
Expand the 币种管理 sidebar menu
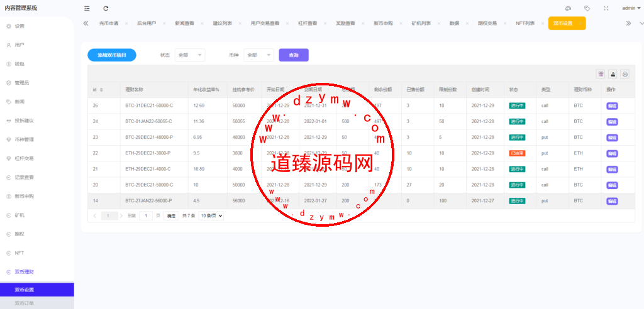[x=37, y=139]
